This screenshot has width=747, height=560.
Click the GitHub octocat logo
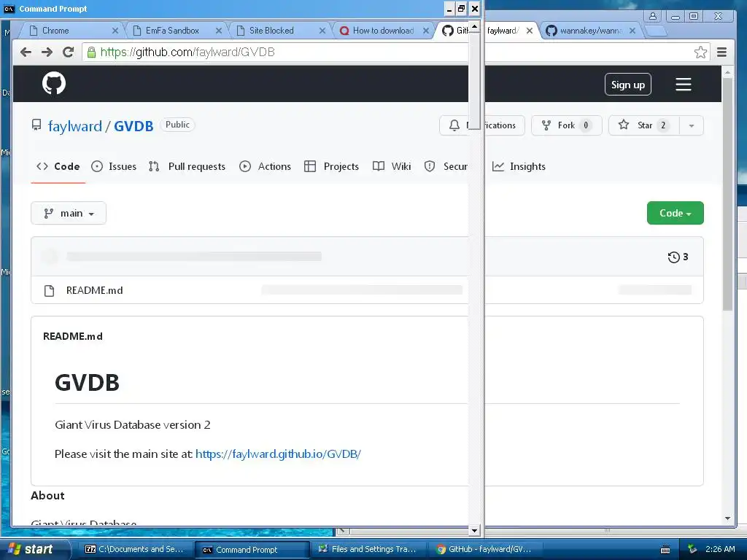(54, 83)
